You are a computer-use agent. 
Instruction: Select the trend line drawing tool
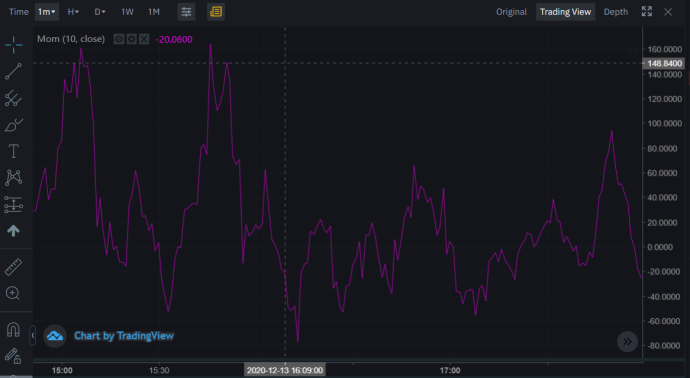tap(14, 71)
